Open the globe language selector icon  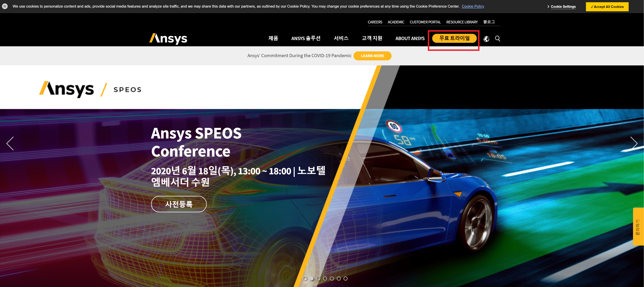tap(486, 39)
